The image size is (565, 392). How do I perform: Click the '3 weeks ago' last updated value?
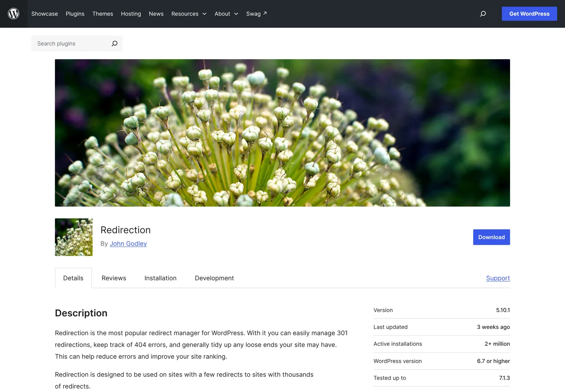point(494,327)
